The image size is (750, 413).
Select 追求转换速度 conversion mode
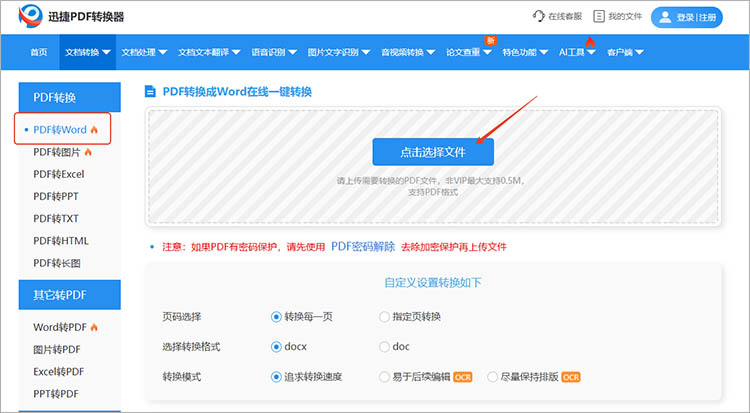[x=276, y=377]
